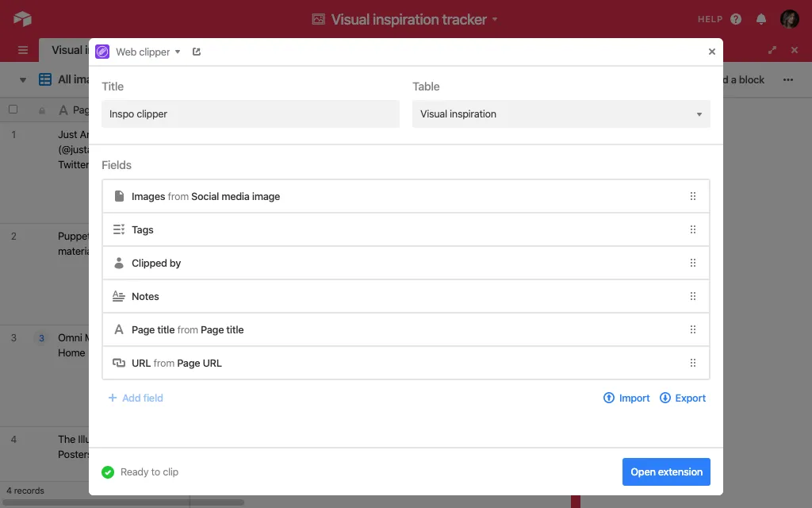The image size is (812, 508).
Task: Click the user profile avatar
Action: pos(789,19)
